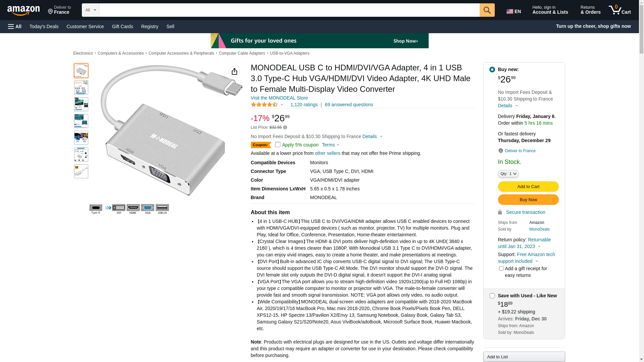The width and height of the screenshot is (644, 362).
Task: Open the Qty quantity dropdown
Action: 508,174
